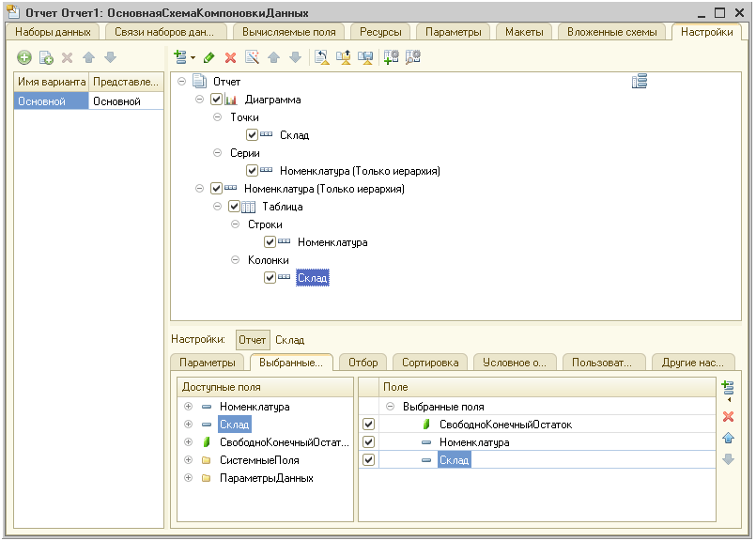
Task: Expand the СистемныеПоля available fields node
Action: (188, 460)
